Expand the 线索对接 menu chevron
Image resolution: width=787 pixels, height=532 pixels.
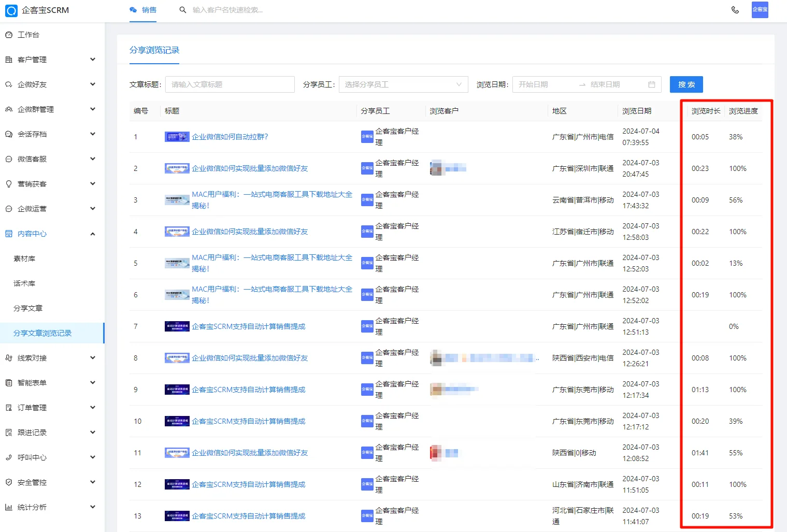click(93, 358)
